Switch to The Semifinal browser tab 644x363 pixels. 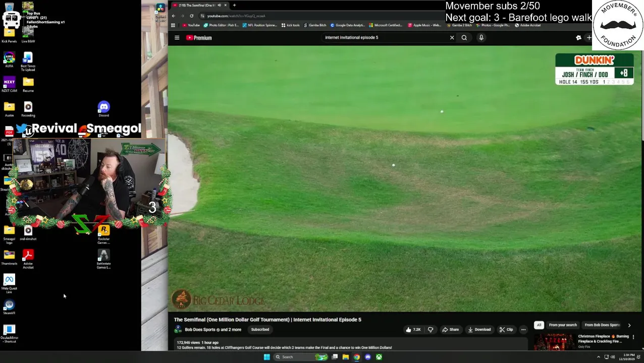coord(198,5)
